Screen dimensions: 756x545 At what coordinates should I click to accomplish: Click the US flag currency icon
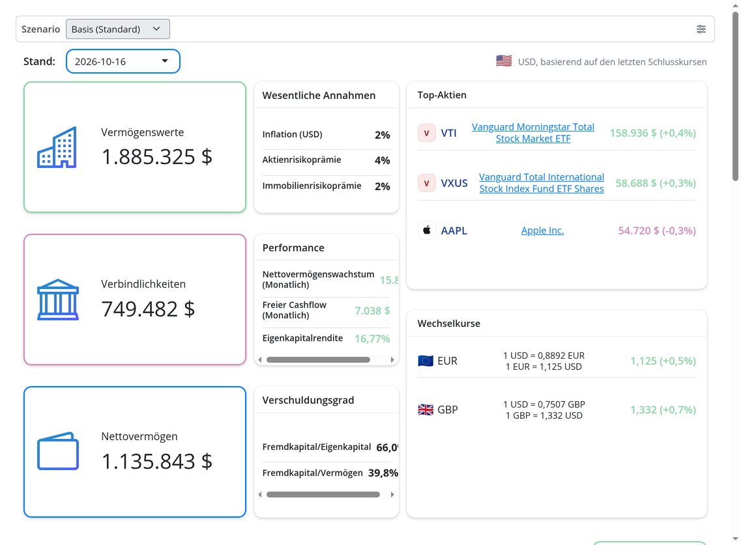(x=504, y=61)
